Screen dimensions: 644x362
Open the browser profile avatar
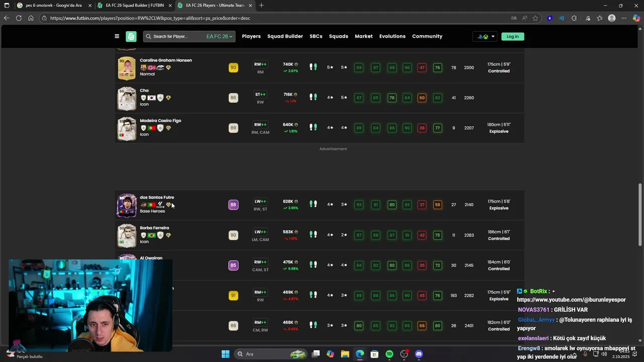tap(612, 18)
